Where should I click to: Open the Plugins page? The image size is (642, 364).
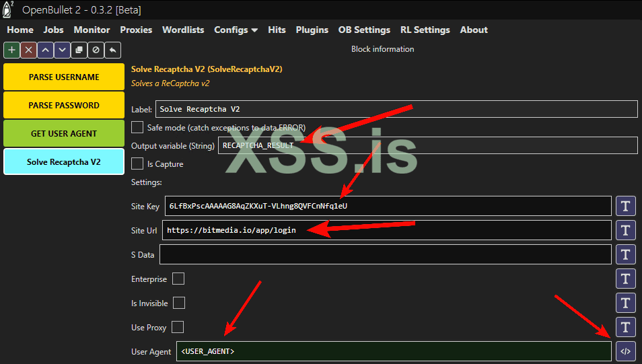(x=312, y=30)
